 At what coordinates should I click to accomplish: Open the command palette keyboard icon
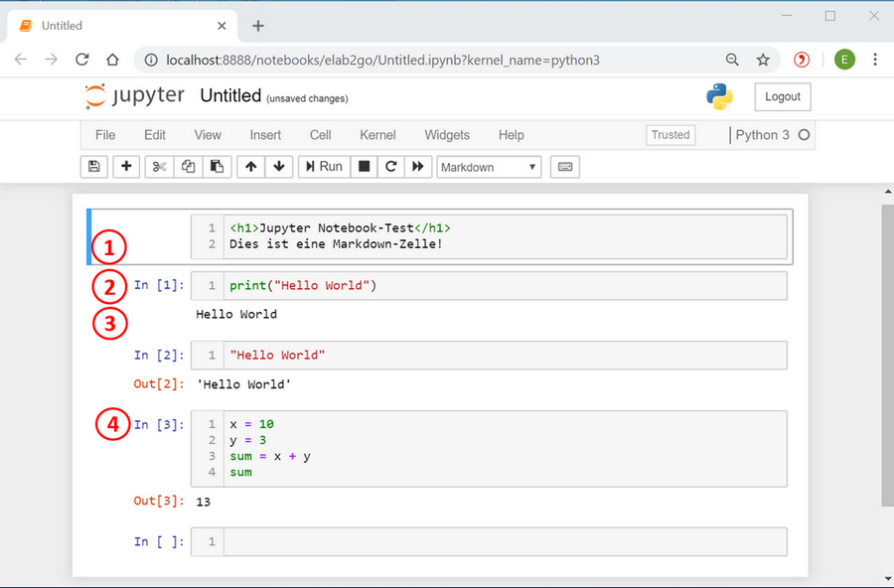(565, 167)
